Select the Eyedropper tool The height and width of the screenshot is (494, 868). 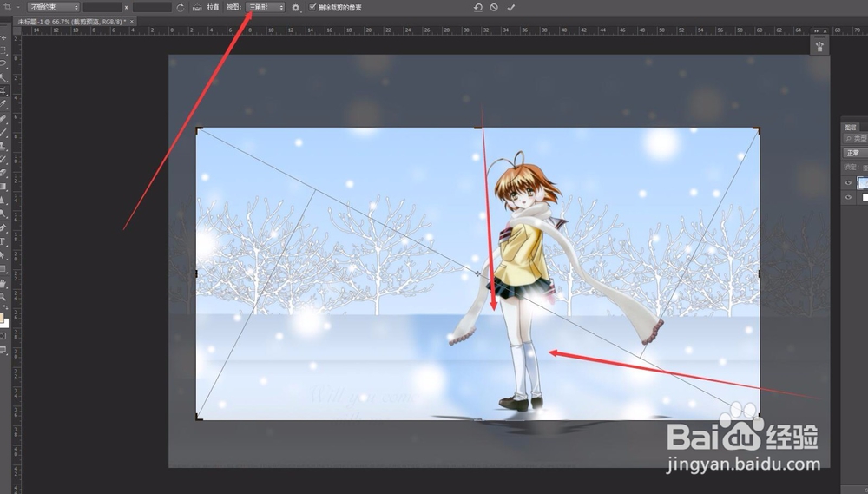coord(3,105)
